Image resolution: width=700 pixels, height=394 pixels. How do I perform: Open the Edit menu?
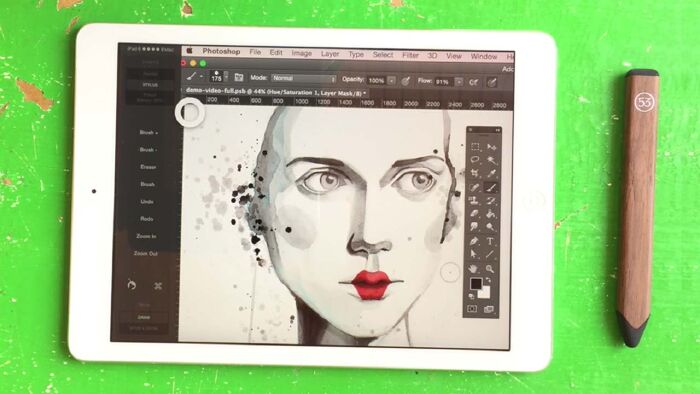[x=276, y=53]
